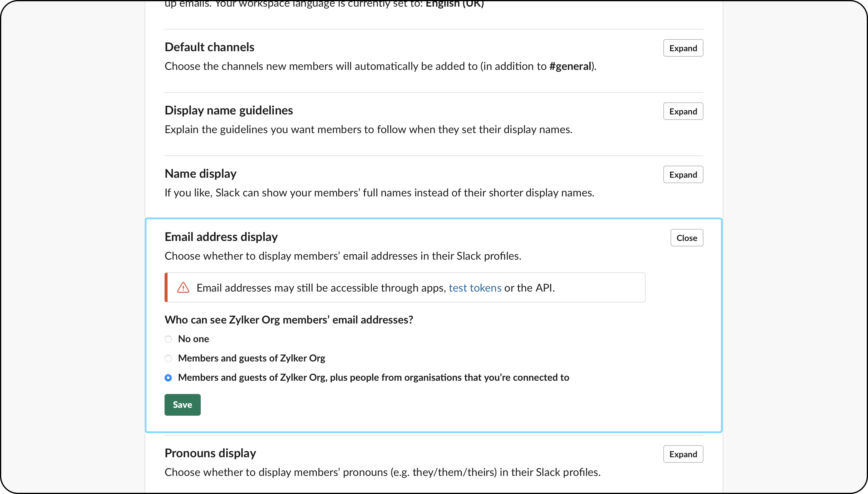Expand the Default channels section
Screen dimensions: 868x494
coord(683,48)
